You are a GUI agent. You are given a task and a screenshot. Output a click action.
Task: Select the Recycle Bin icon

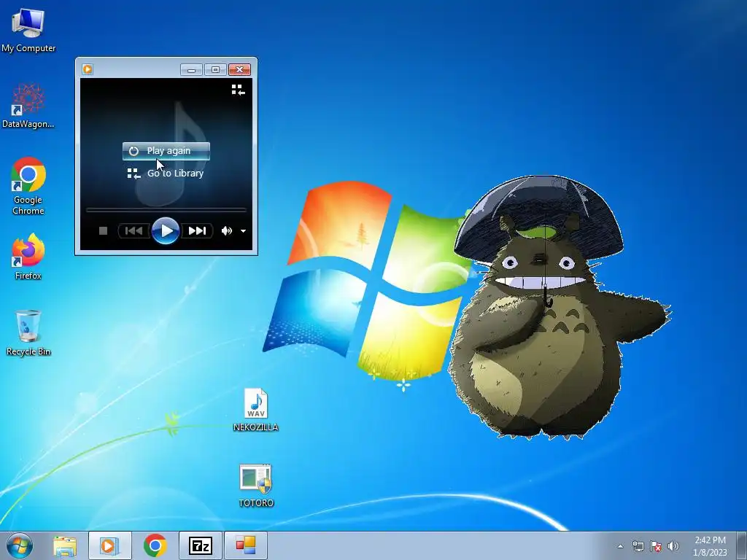tap(28, 332)
